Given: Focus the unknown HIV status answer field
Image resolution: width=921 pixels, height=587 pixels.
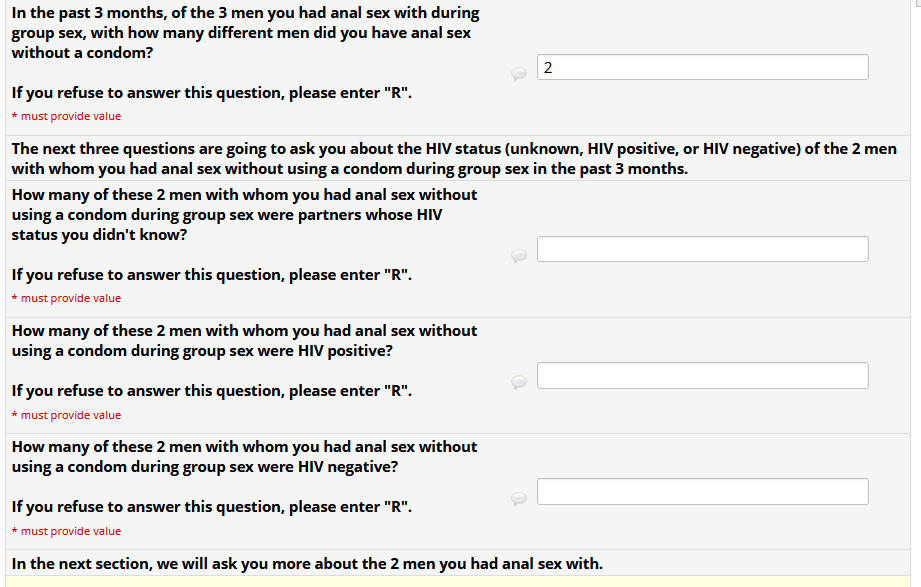Looking at the screenshot, I should tap(702, 249).
